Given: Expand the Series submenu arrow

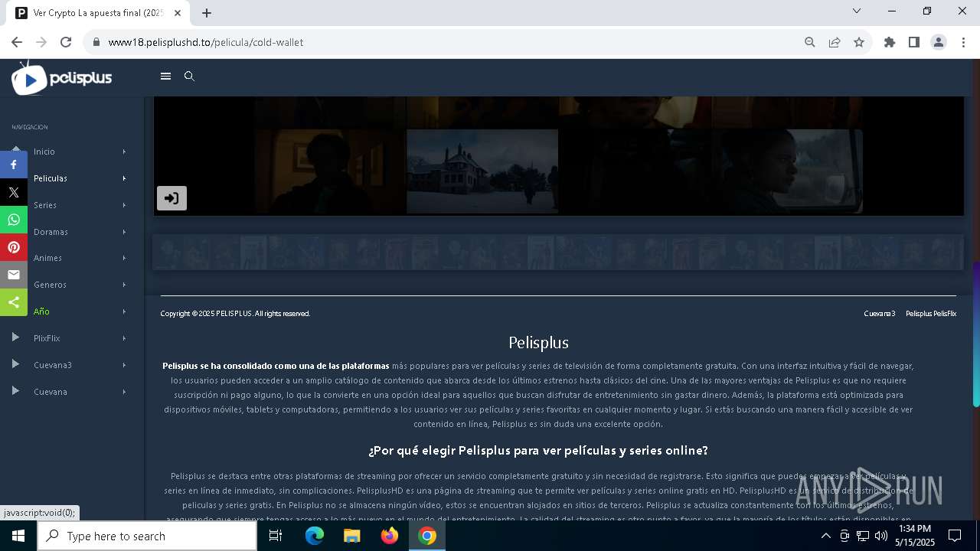Looking at the screenshot, I should tap(124, 205).
